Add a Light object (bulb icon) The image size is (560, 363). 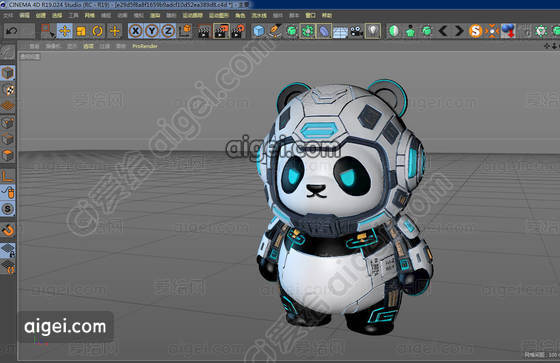click(x=373, y=31)
